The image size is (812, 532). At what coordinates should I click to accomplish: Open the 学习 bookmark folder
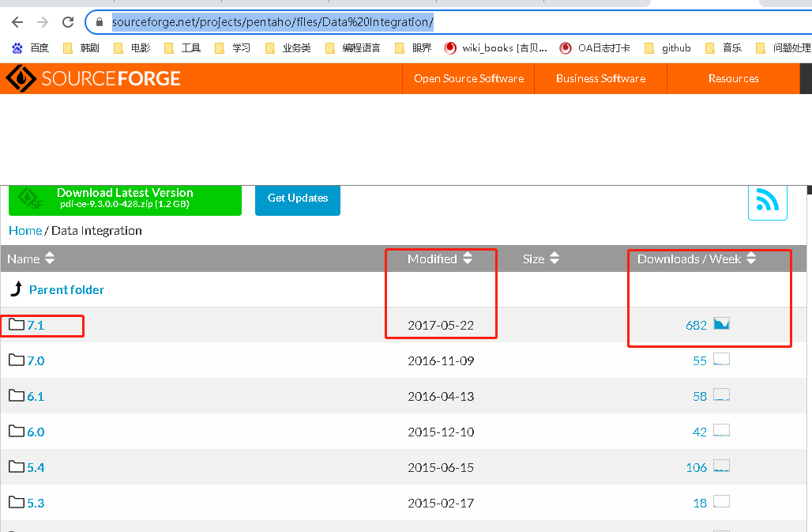[232, 48]
